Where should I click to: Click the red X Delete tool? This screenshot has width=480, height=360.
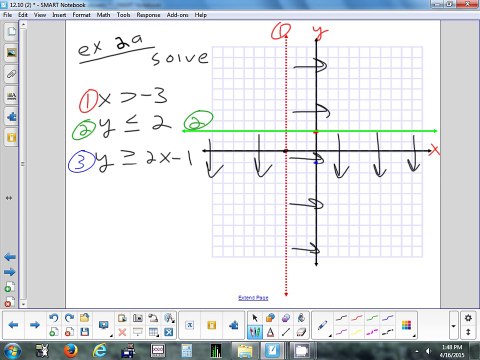(122, 332)
